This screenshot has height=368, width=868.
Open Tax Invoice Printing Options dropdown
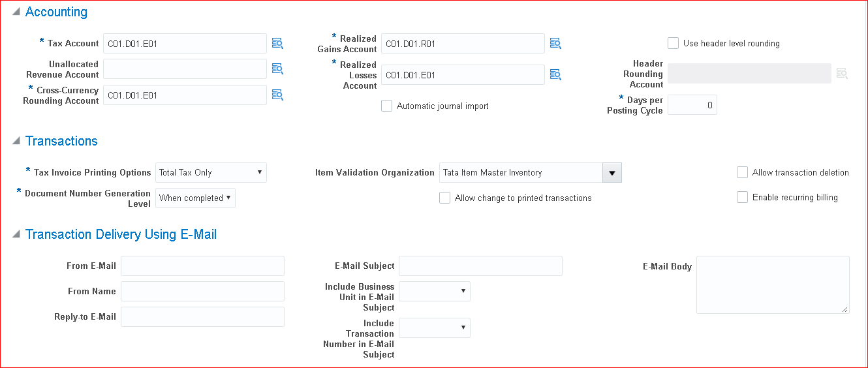pos(211,172)
